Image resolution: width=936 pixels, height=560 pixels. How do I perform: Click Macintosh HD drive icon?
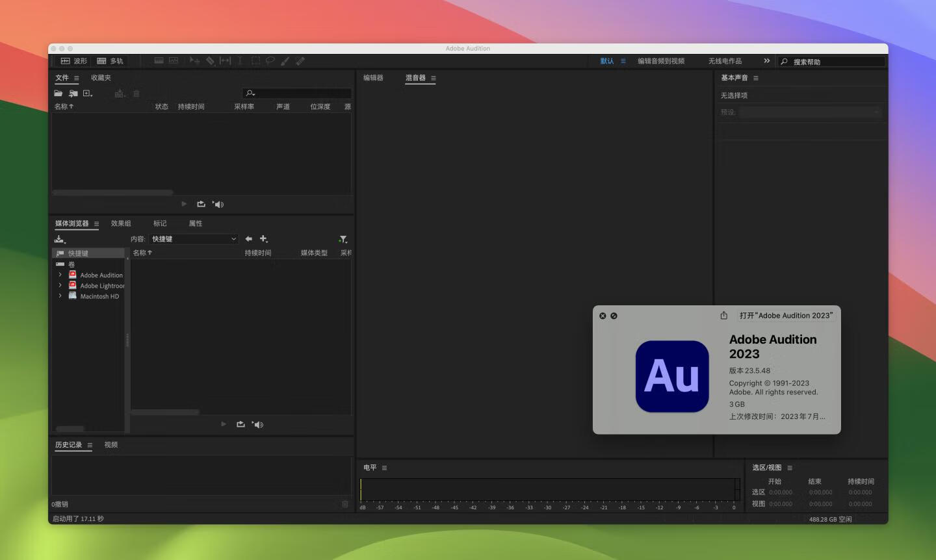[73, 296]
